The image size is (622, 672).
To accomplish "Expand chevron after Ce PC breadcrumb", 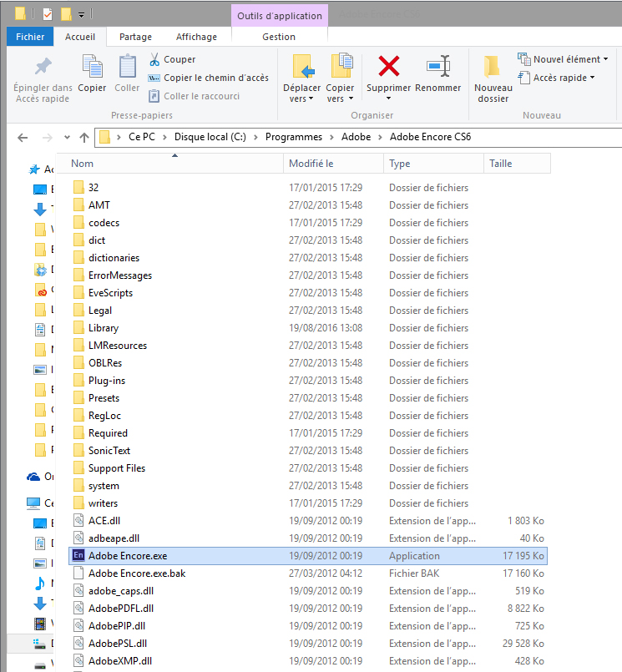I will pos(164,137).
